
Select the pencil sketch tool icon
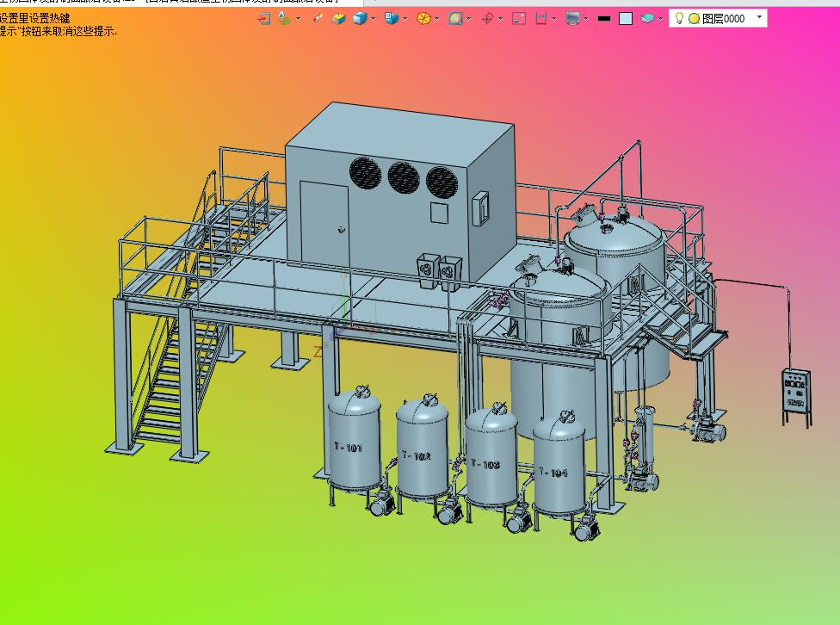[318, 18]
